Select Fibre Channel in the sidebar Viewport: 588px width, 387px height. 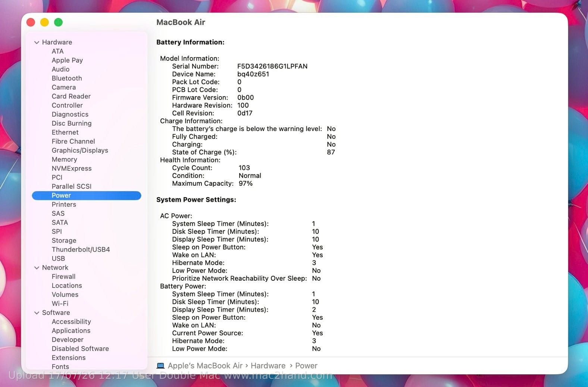coord(73,141)
